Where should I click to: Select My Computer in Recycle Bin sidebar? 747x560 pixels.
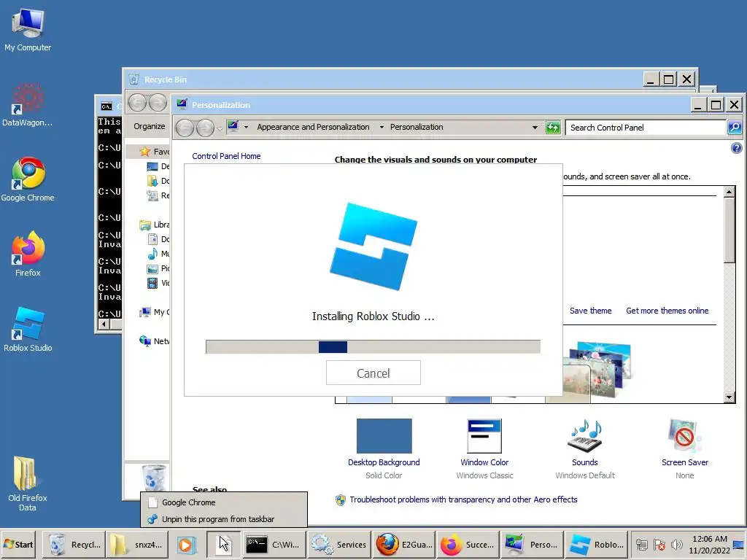coord(155,312)
